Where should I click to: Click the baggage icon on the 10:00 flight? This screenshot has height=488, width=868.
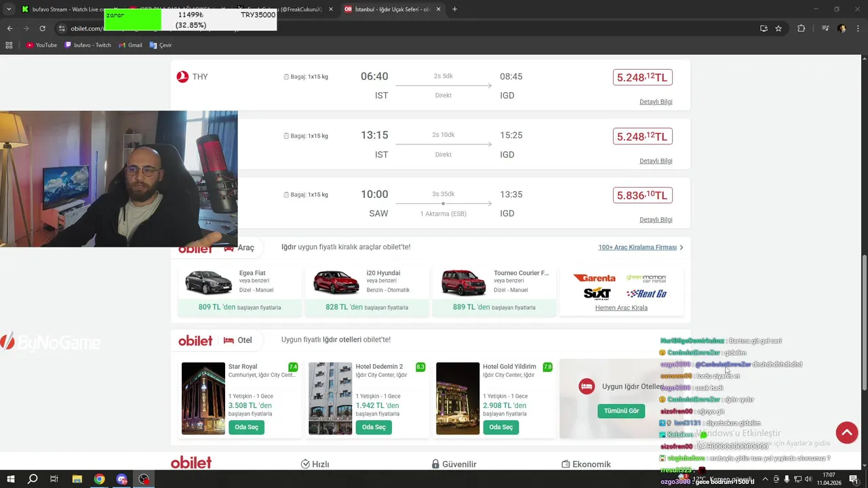click(x=286, y=195)
